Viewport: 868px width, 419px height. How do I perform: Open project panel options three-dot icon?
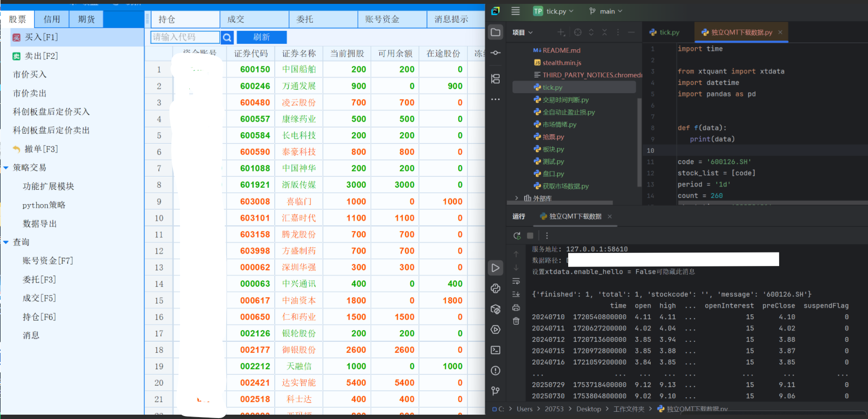618,32
